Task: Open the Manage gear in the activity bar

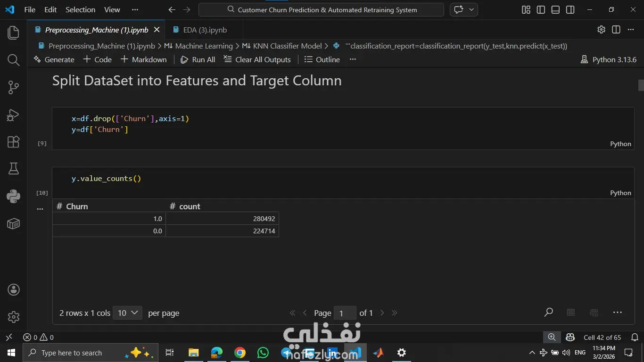Action: click(13, 317)
